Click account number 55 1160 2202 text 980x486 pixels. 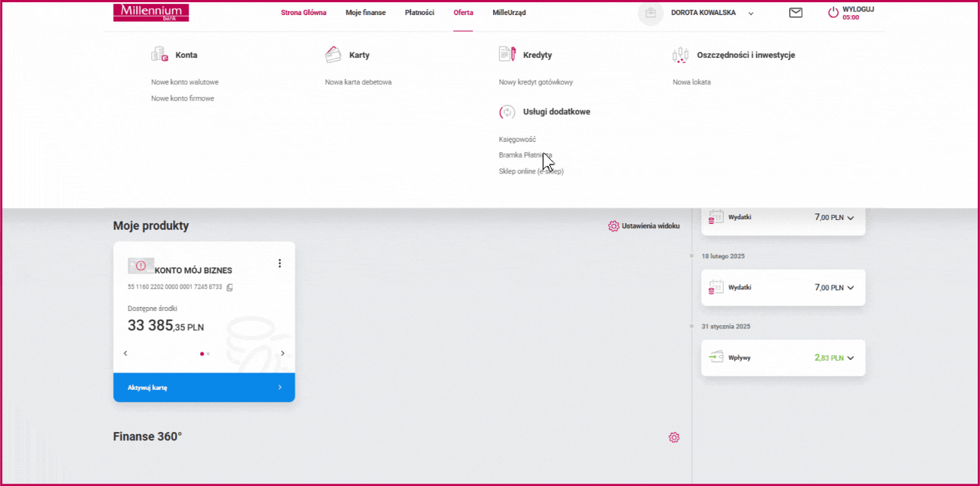coord(175,287)
